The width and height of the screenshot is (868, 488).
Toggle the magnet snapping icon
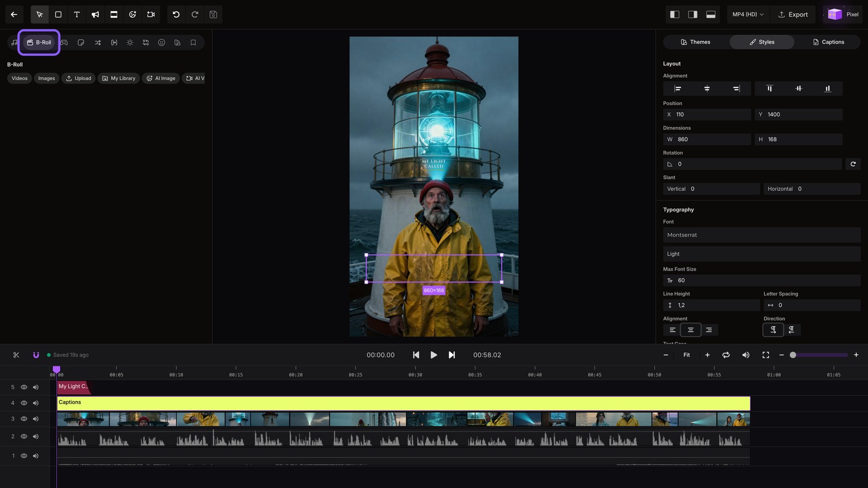[x=36, y=355]
